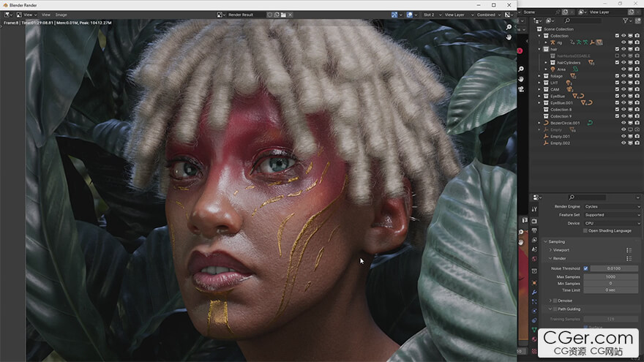Toggle gizmo display in render header

tap(396, 15)
